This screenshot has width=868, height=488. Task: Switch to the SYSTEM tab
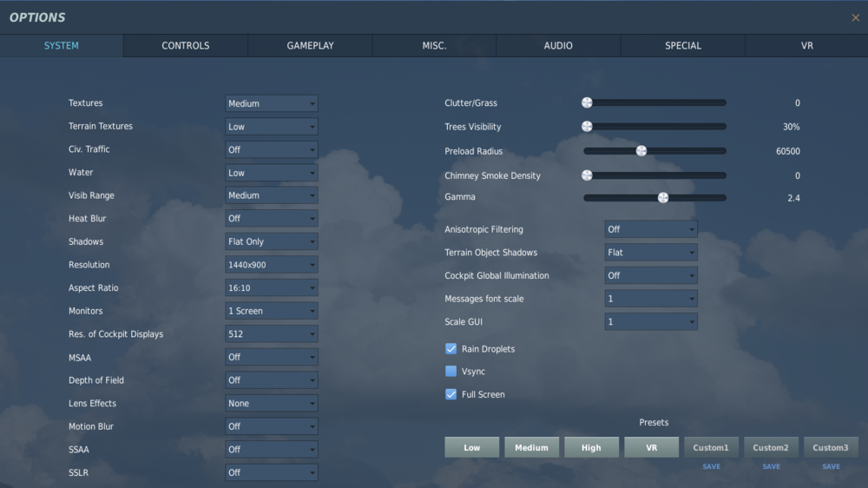point(62,46)
